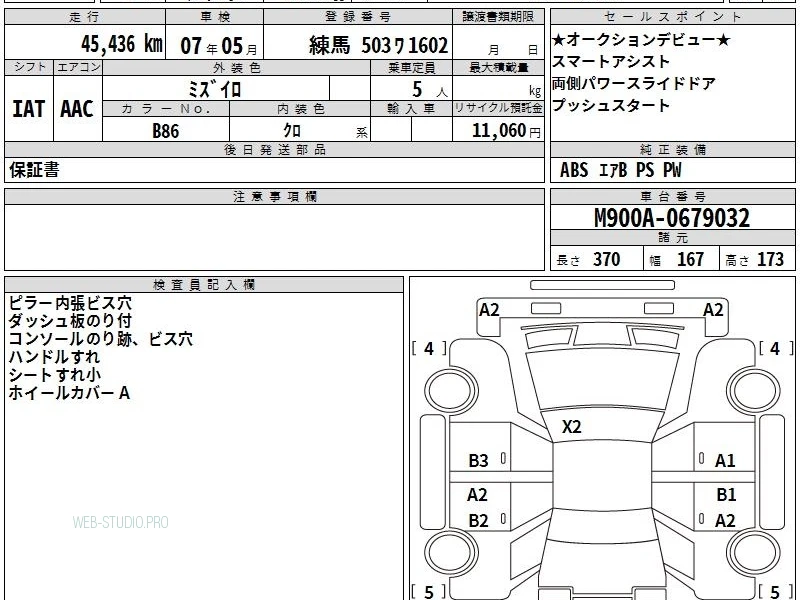Click the color number B86
800x600 pixels.
pos(166,131)
